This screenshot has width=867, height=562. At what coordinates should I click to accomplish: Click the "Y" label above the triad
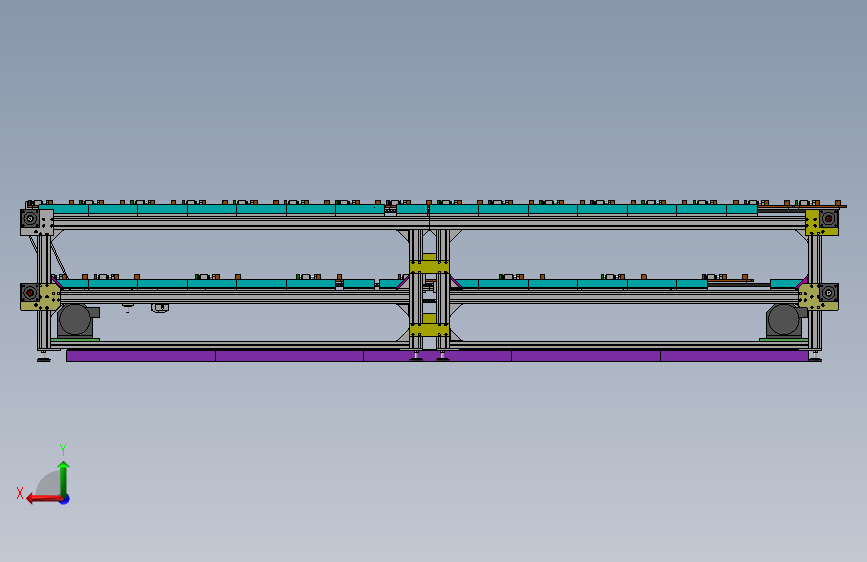[x=63, y=450]
